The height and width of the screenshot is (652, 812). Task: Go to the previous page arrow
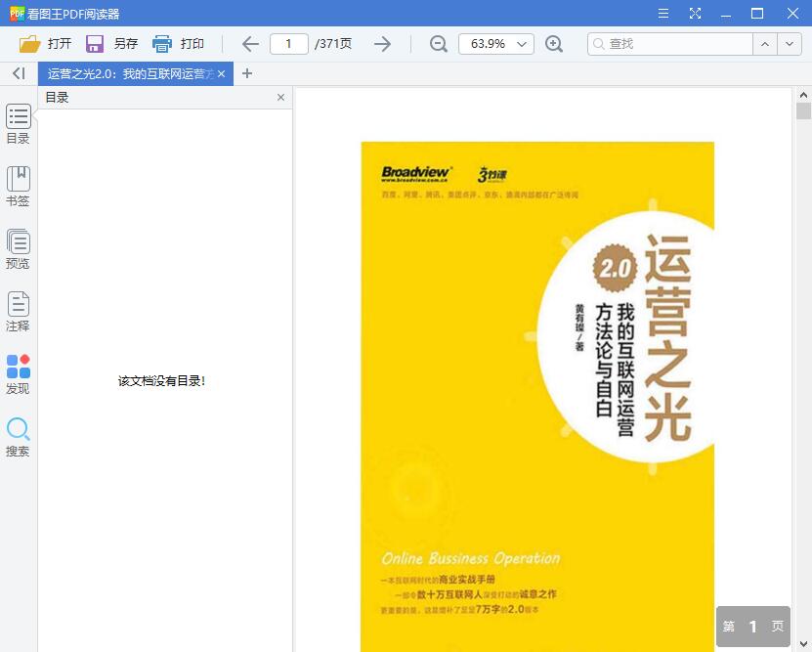pyautogui.click(x=251, y=44)
